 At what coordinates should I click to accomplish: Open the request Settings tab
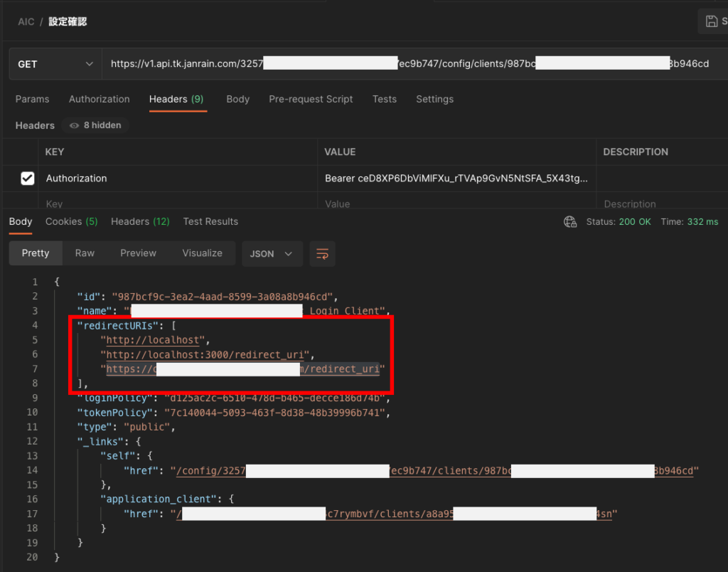click(434, 99)
